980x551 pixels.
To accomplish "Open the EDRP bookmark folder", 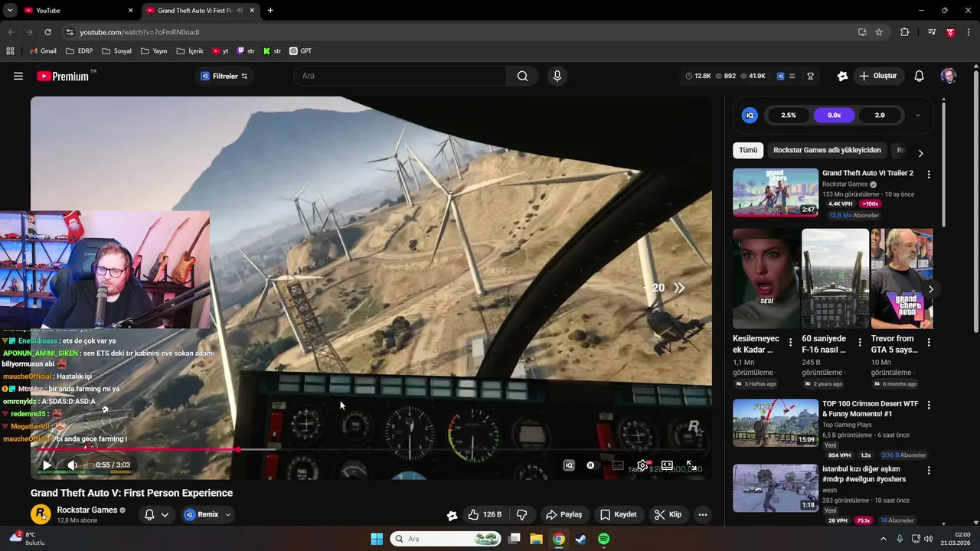I will (x=80, y=51).
